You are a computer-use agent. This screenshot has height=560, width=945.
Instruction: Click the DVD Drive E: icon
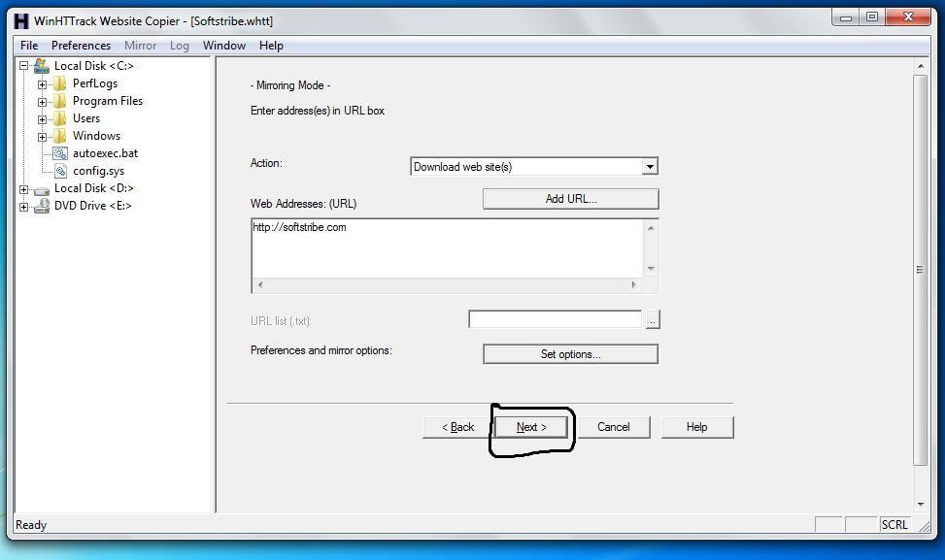[39, 205]
